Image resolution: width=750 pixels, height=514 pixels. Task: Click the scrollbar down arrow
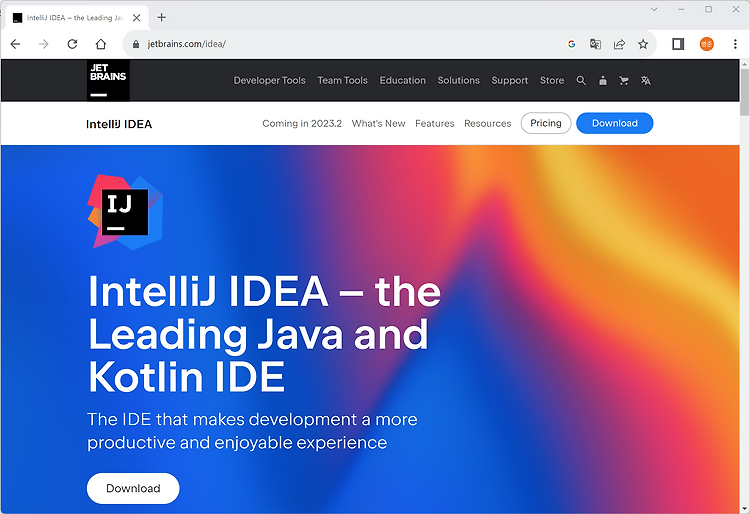click(745, 508)
